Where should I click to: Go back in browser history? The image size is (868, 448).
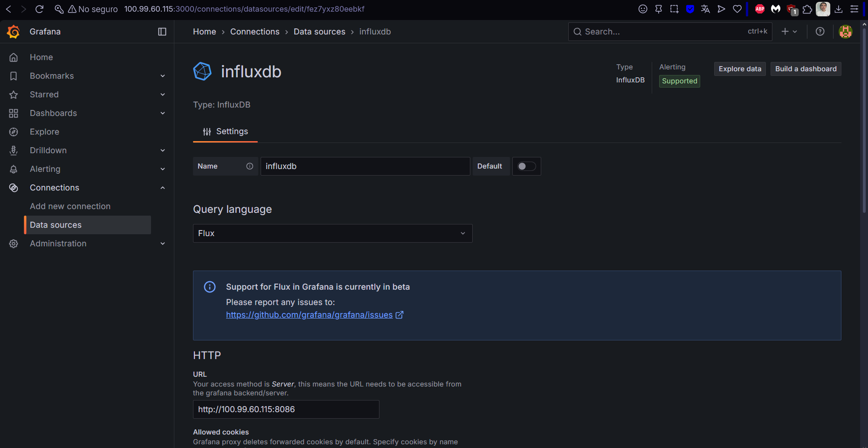click(8, 9)
